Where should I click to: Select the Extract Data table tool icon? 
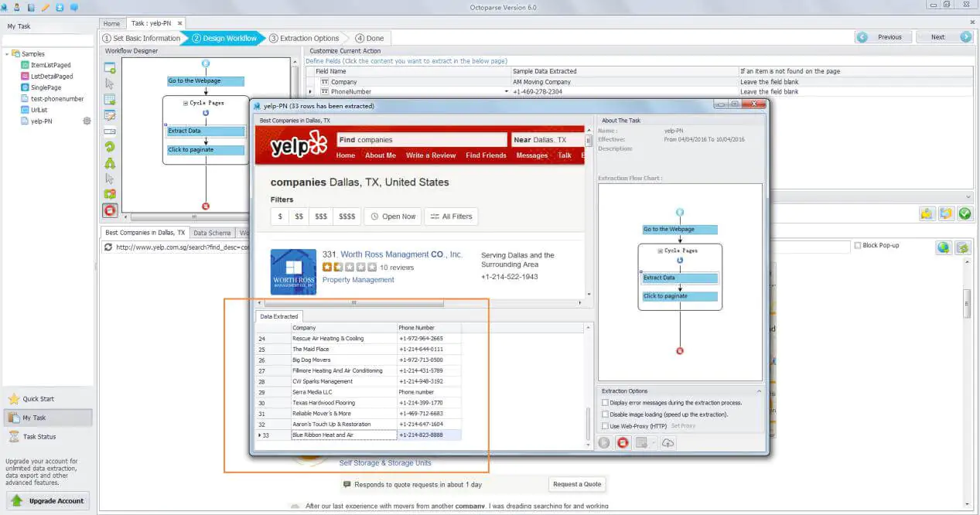pyautogui.click(x=110, y=100)
